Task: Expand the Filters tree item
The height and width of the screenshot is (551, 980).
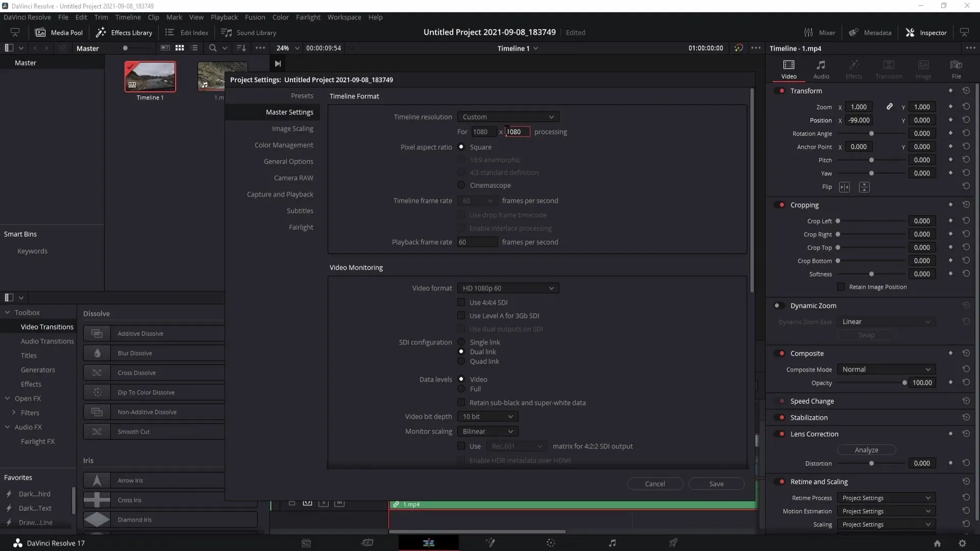Action: point(14,412)
